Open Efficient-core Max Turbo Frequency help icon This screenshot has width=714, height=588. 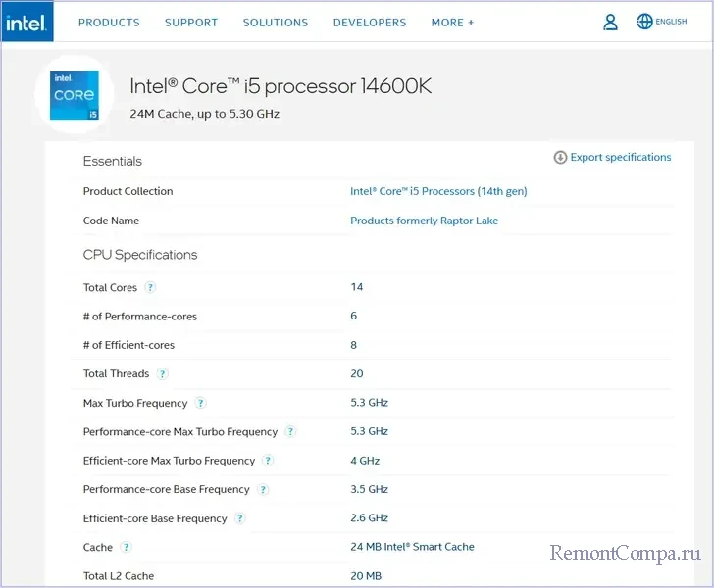coord(268,461)
